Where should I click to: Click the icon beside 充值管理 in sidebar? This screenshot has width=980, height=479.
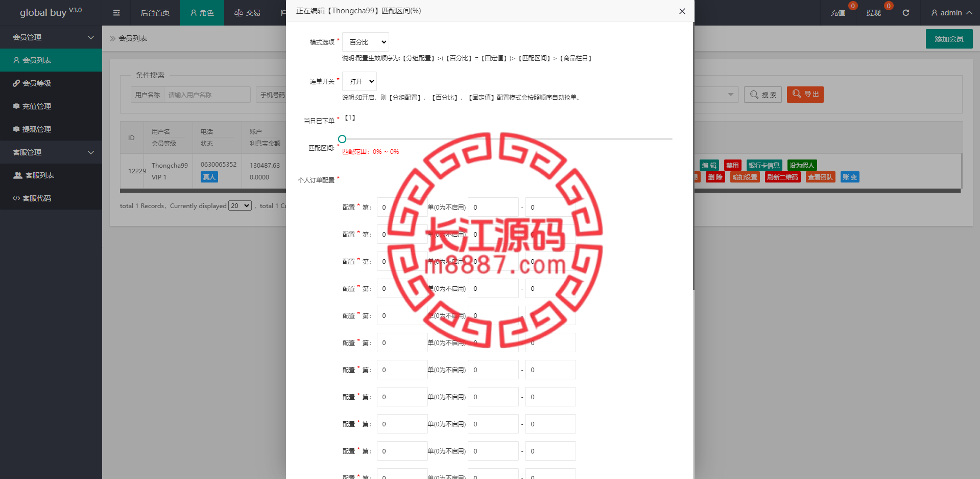(x=16, y=106)
